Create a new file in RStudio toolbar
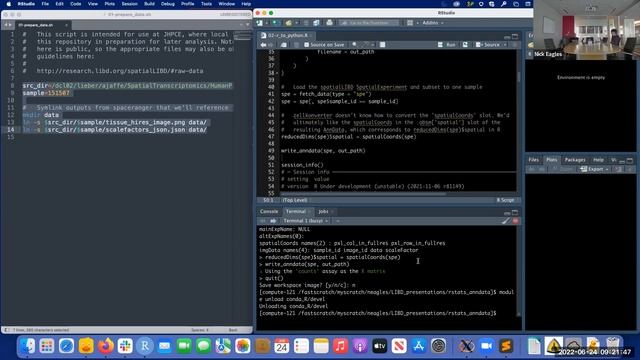 260,23
